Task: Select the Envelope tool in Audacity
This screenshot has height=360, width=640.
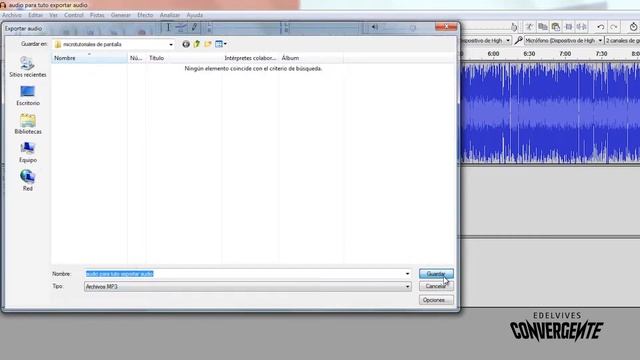Action: (181, 27)
